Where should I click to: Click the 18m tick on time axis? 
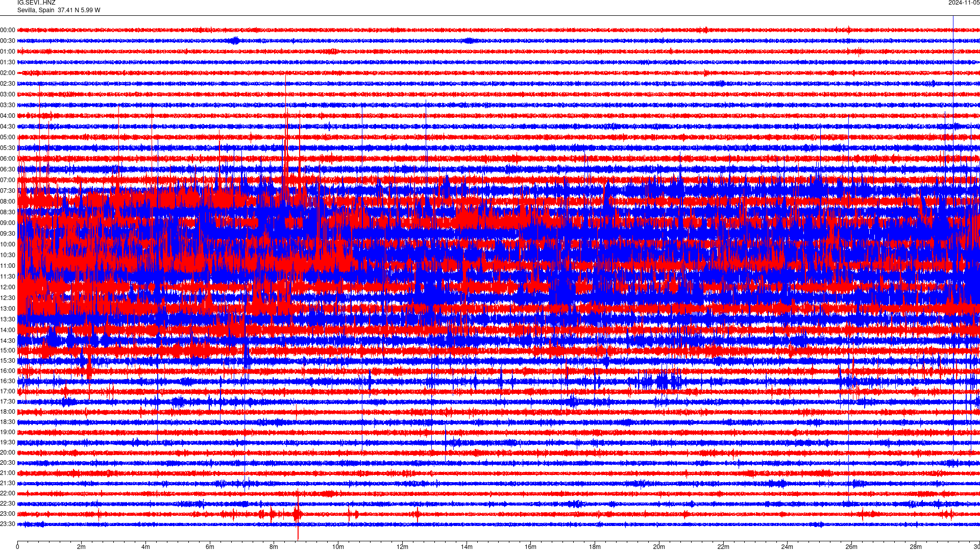595,547
